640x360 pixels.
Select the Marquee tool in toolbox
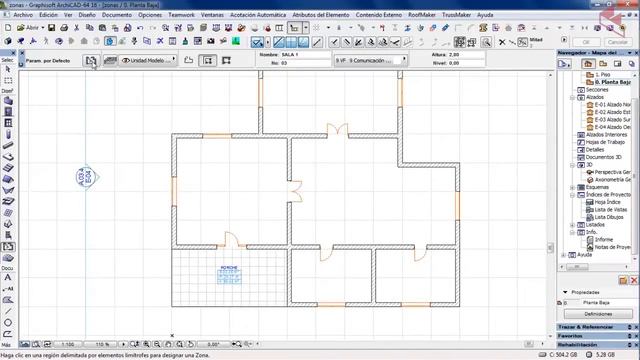point(8,80)
